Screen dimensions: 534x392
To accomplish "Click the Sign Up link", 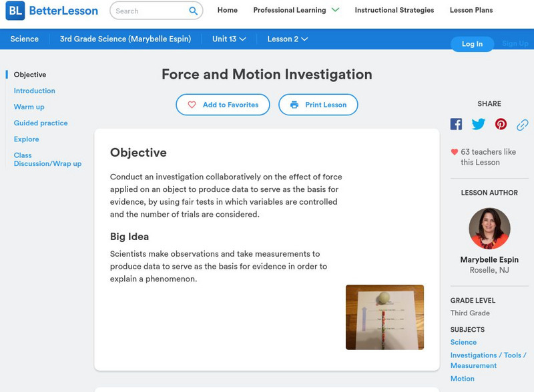I will [515, 43].
